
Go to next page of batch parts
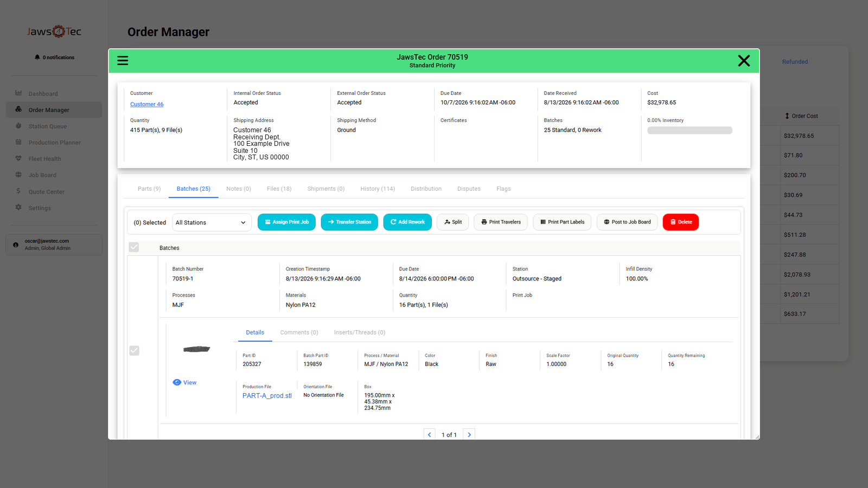click(469, 434)
